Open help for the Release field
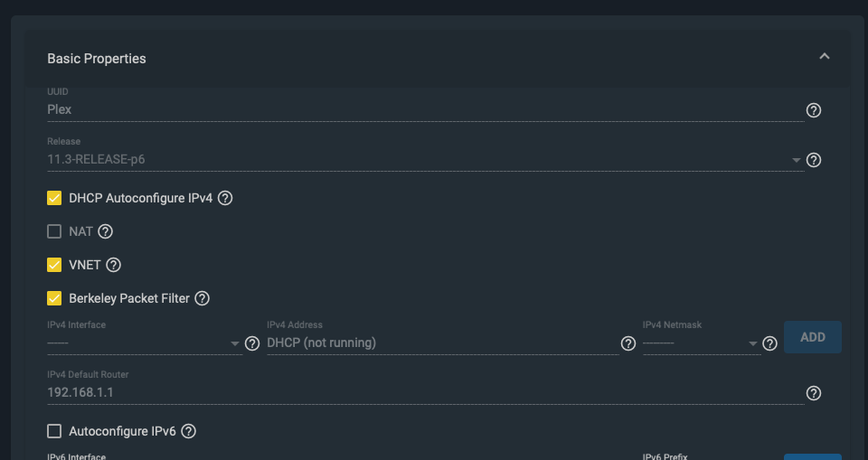This screenshot has height=460, width=868. pyautogui.click(x=813, y=160)
